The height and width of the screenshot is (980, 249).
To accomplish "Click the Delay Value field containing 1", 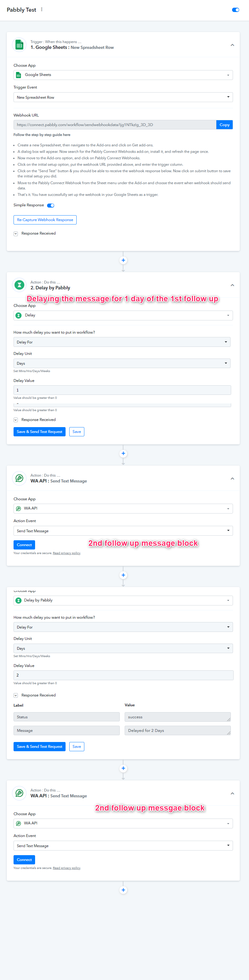I will pyautogui.click(x=122, y=390).
